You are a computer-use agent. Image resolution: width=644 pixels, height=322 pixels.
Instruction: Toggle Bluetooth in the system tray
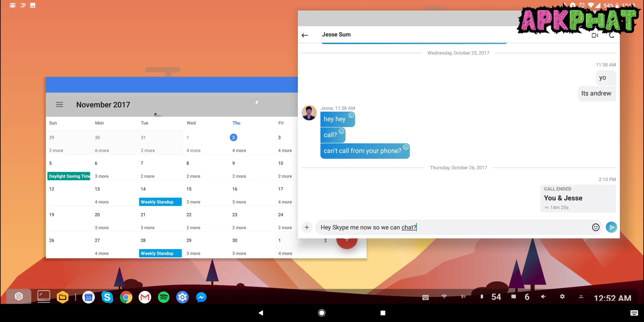pos(463,297)
